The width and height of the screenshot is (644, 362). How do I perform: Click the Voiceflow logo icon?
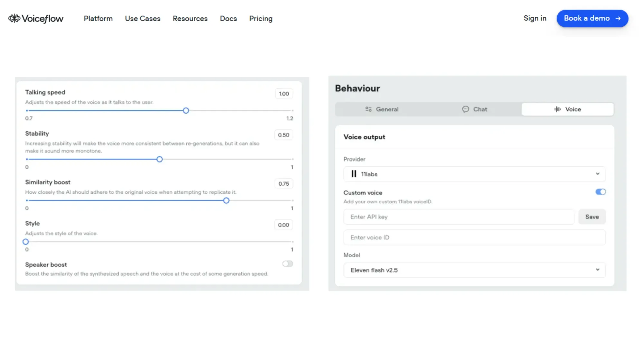click(14, 18)
